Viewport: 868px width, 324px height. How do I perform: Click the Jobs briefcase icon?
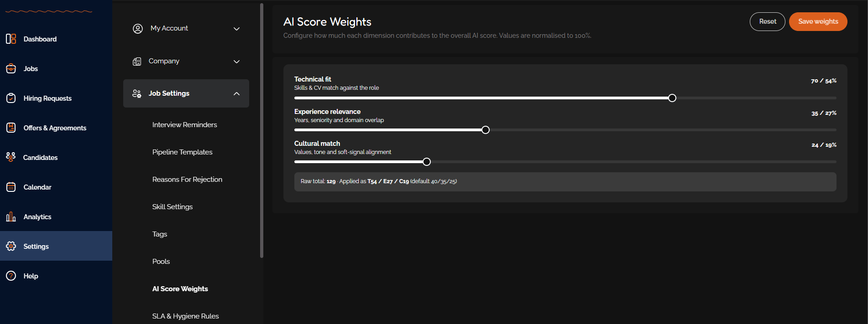(x=11, y=68)
